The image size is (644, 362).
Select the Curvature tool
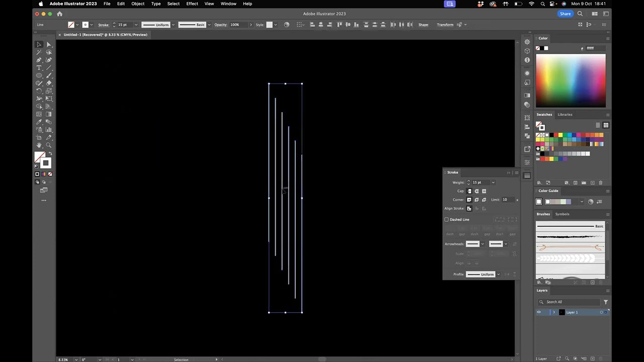(x=49, y=60)
